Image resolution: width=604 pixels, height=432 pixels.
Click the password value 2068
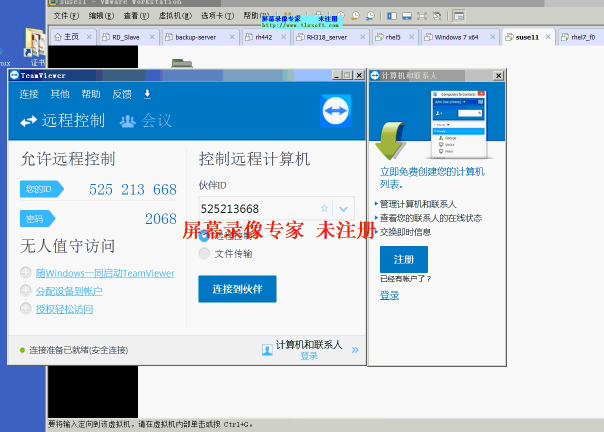[161, 219]
